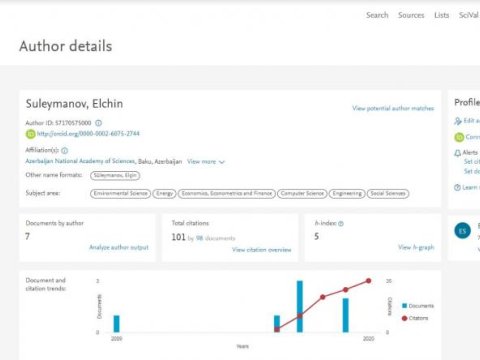Toggle the Citations legend swatch
Image resolution: width=480 pixels, height=360 pixels.
[404, 318]
